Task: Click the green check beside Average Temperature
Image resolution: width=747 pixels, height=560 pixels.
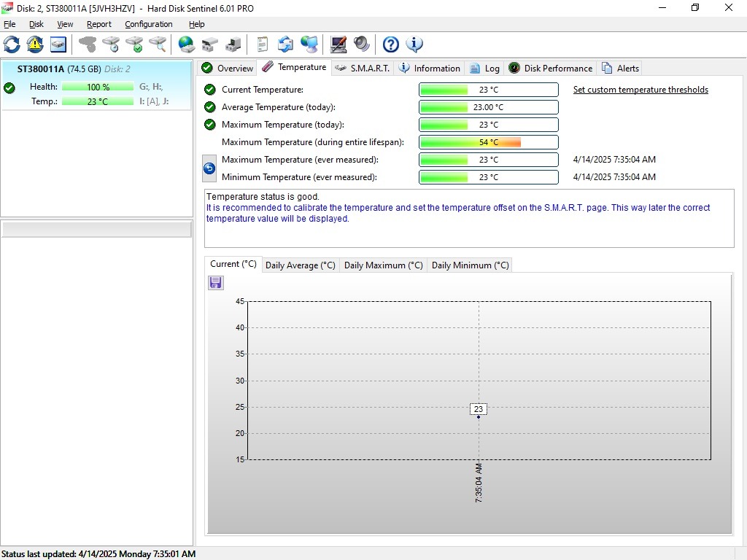Action: point(209,107)
